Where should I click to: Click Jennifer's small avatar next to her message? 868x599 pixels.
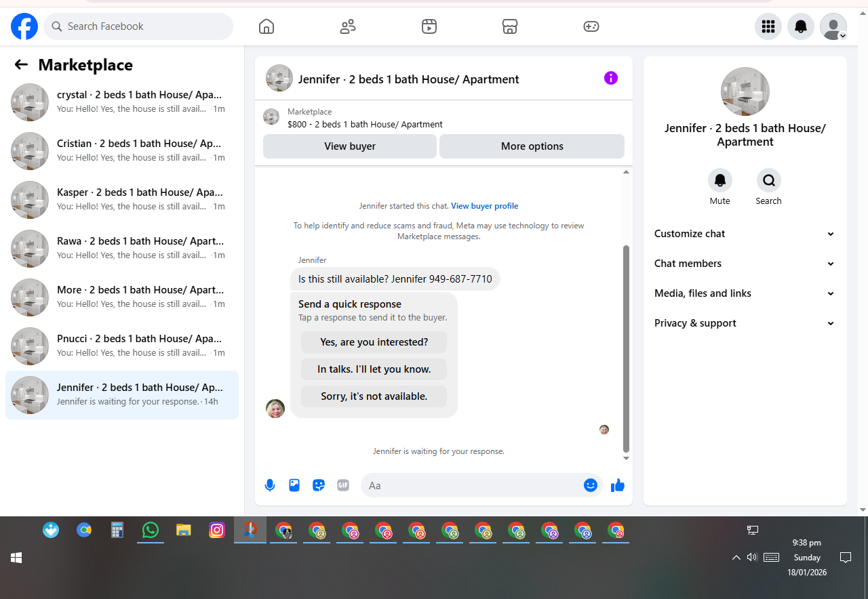(x=275, y=408)
